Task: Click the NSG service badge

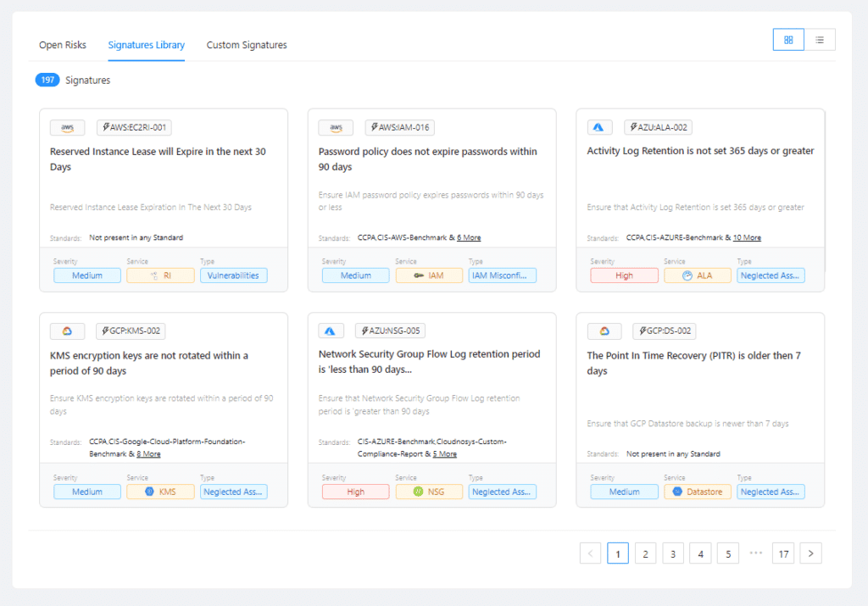Action: [429, 492]
